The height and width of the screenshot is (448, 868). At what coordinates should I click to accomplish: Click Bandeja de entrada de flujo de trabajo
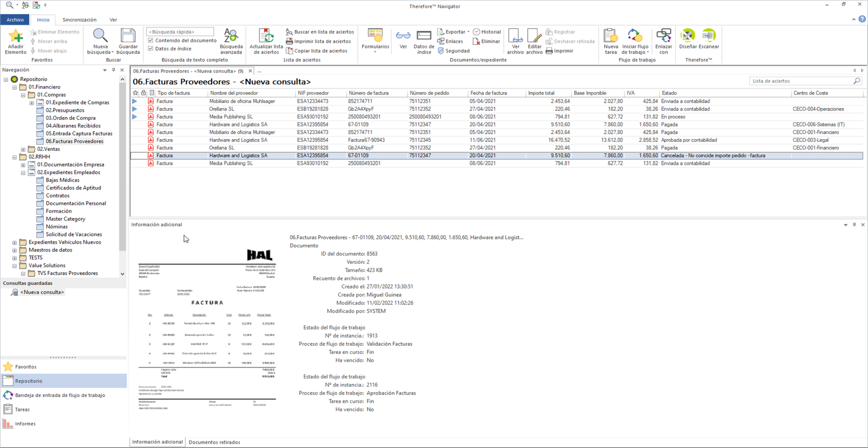coord(60,395)
